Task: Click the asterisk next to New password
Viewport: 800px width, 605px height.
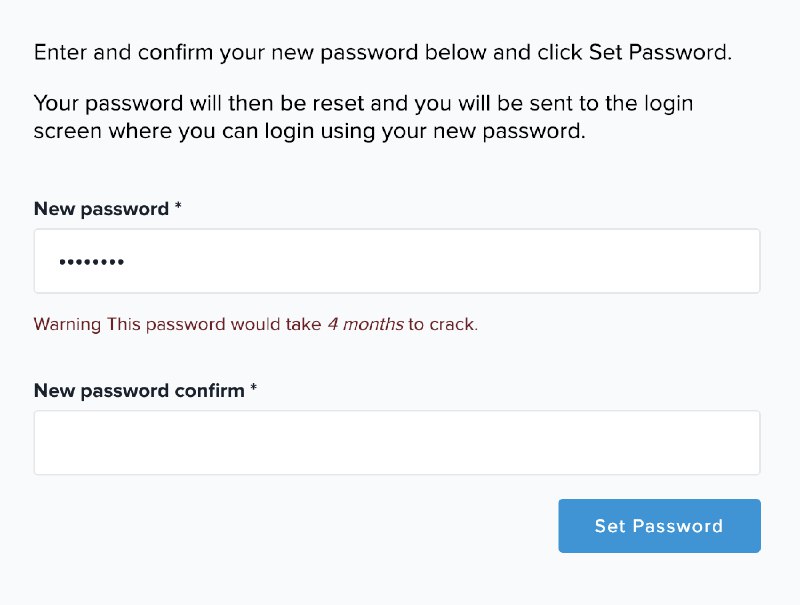Action: [178, 209]
